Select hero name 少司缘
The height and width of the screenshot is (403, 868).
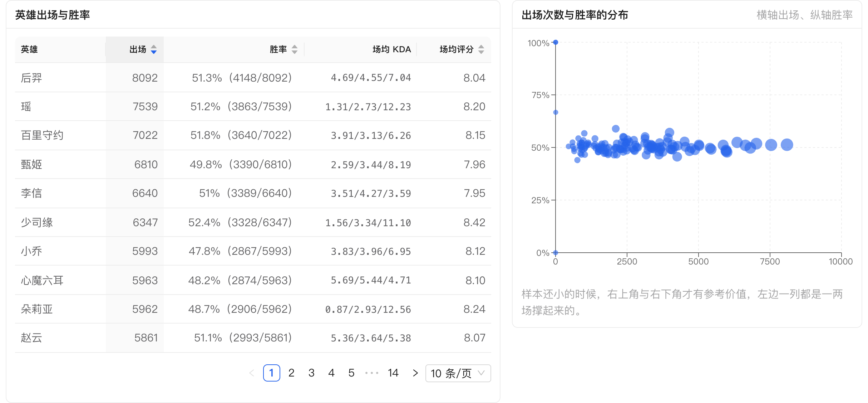click(37, 223)
